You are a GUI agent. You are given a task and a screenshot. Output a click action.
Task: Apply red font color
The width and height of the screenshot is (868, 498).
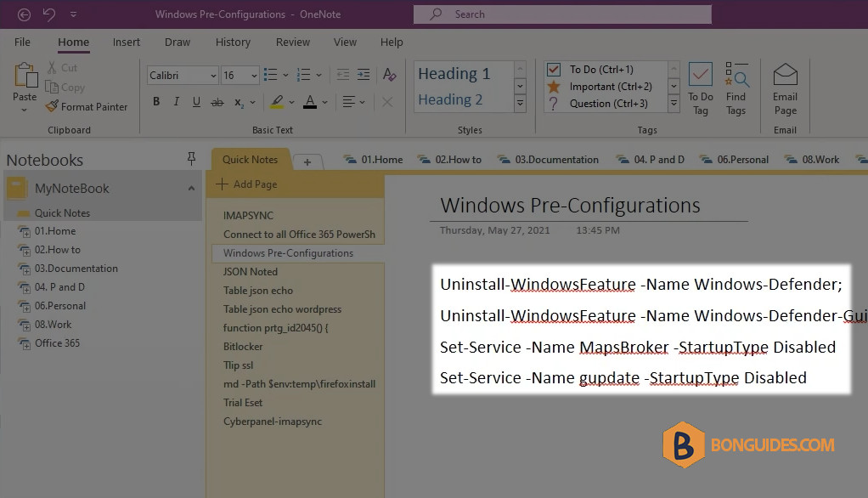pos(310,102)
